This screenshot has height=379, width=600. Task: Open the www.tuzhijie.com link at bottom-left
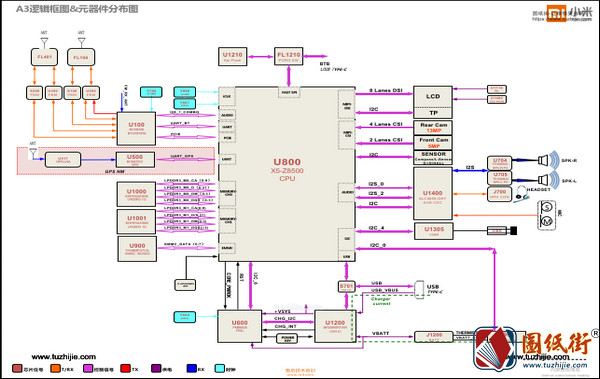[x=64, y=357]
